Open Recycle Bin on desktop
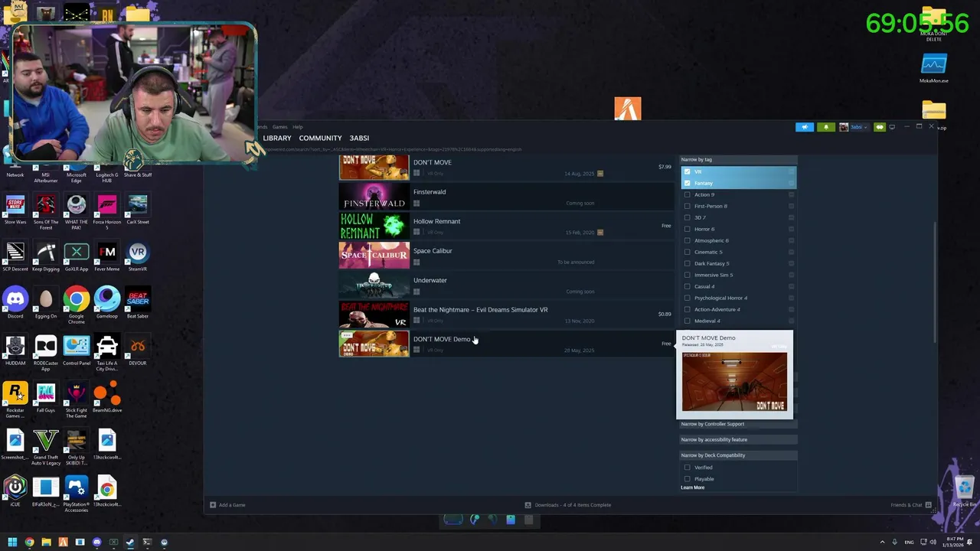Screen dimensions: 980x551 click(x=964, y=491)
